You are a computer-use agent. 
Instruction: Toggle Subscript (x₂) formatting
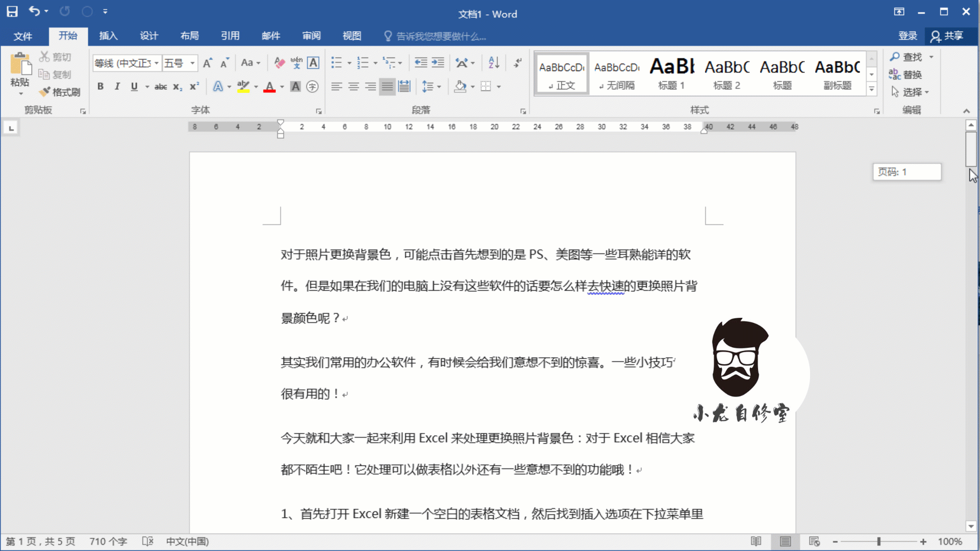pyautogui.click(x=178, y=87)
